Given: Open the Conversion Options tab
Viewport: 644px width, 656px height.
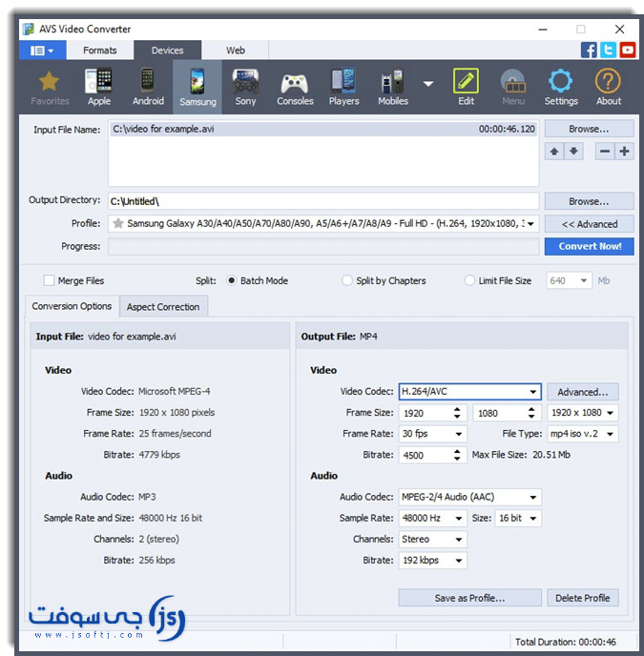Looking at the screenshot, I should pos(72,306).
